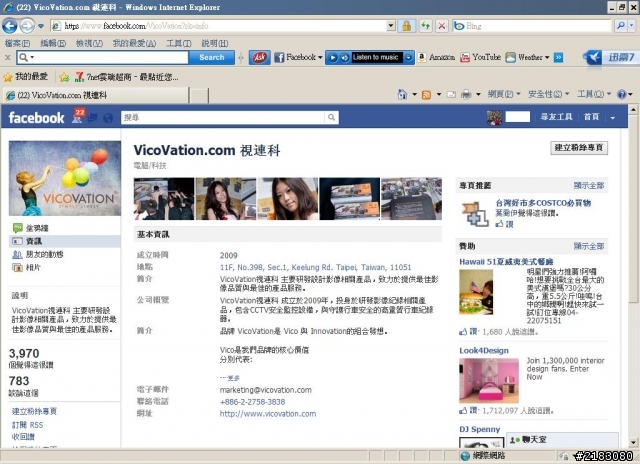Click the 台灣好市多COSTCO必買物 page link

click(x=543, y=203)
